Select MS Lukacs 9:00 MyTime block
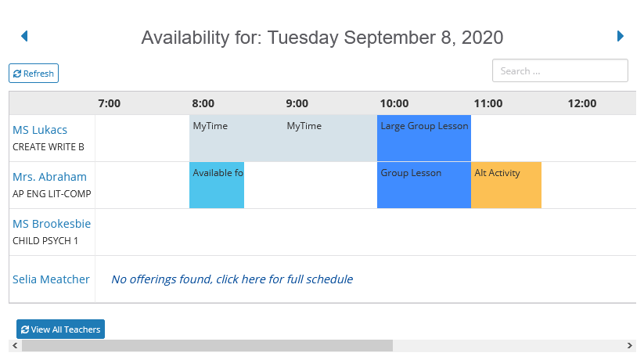 coord(329,139)
